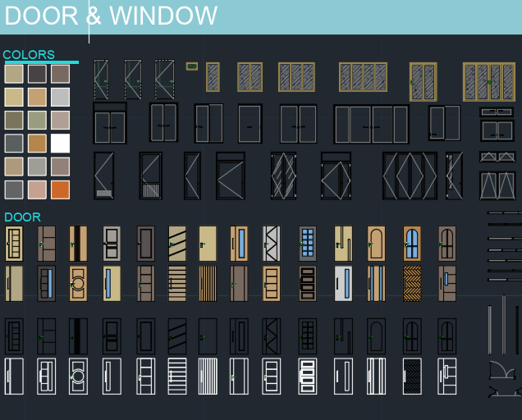Select the wide four-panel outline sliding door
522x420 pixels.
[371, 124]
